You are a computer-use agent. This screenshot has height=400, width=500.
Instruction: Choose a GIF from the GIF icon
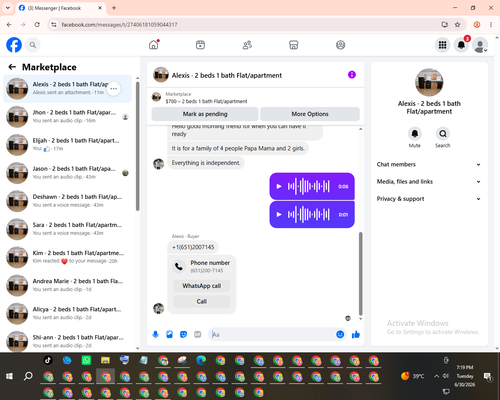point(198,334)
